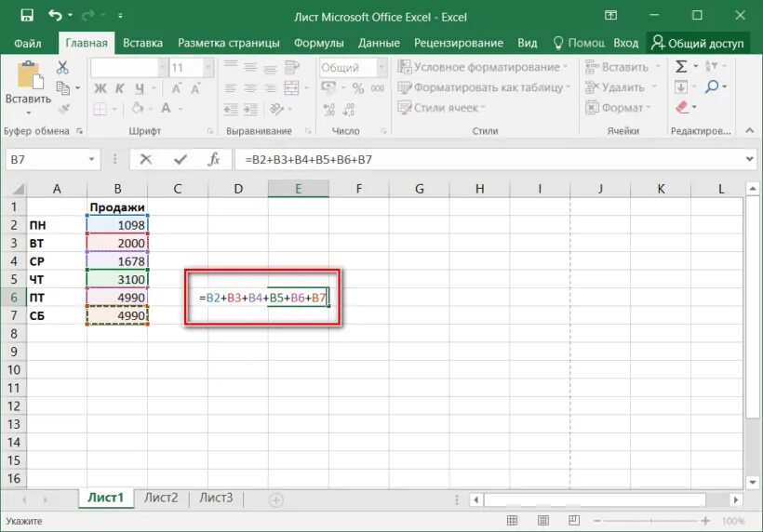The height and width of the screenshot is (532, 763).
Task: Add a new sheet with plus button
Action: tap(276, 499)
